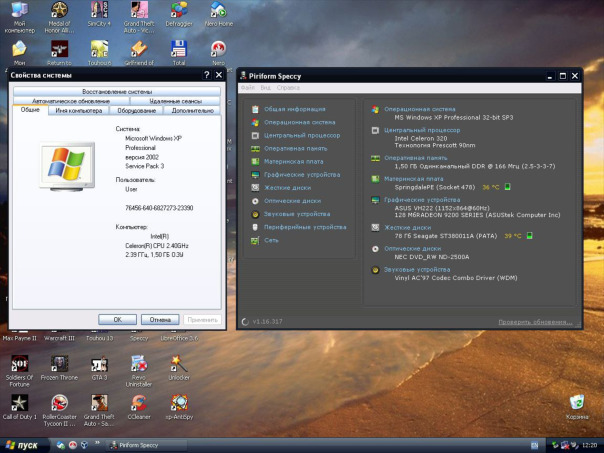
Task: Click the text "Intel Celeron 320"
Action: [421, 138]
